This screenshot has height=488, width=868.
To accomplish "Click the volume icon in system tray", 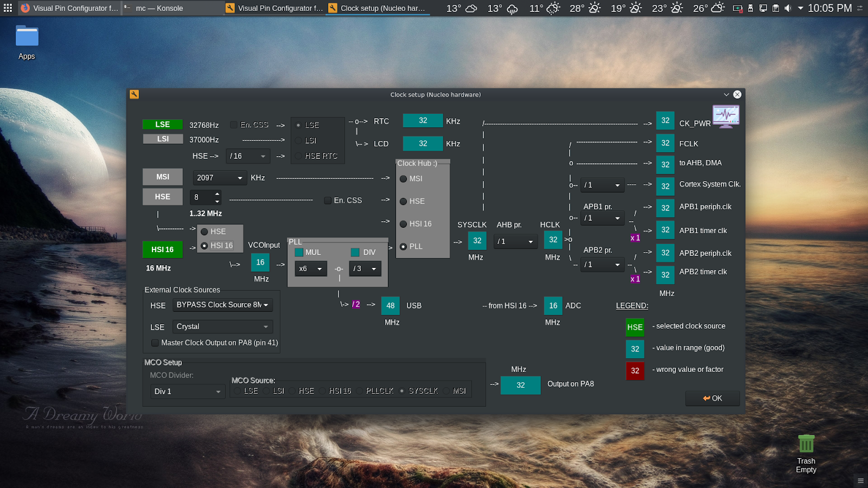I will (788, 8).
